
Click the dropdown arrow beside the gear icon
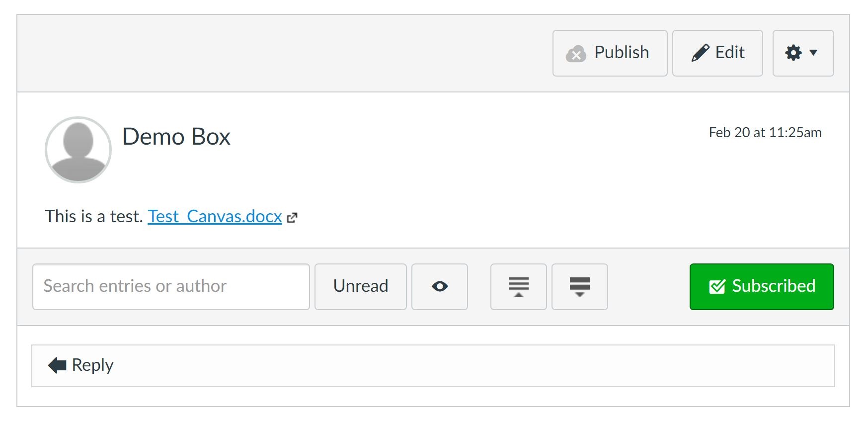(x=813, y=53)
